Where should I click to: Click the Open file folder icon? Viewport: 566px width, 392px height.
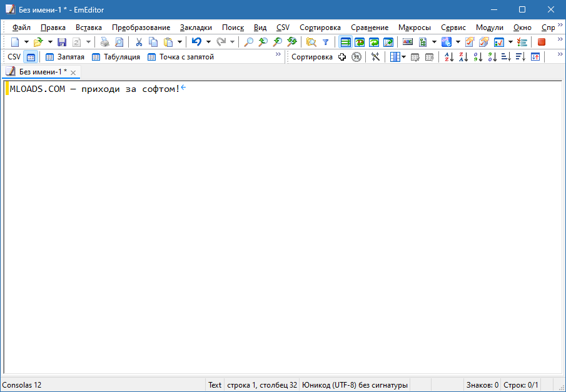[38, 43]
